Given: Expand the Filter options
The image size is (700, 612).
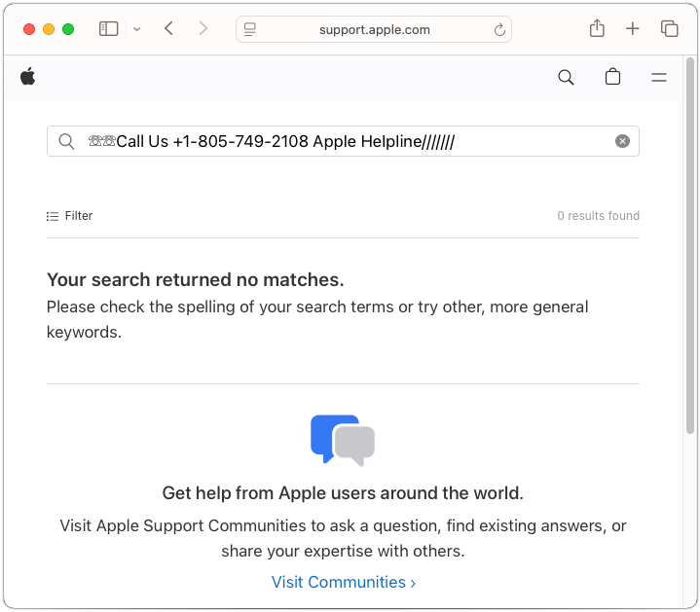Looking at the screenshot, I should tap(70, 216).
